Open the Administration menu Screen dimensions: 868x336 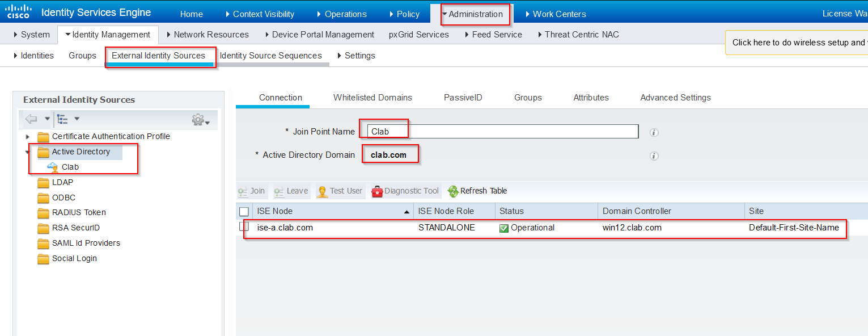pyautogui.click(x=472, y=14)
